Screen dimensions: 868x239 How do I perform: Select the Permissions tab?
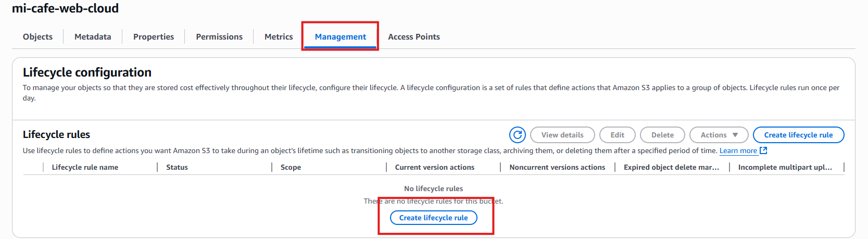pos(219,36)
